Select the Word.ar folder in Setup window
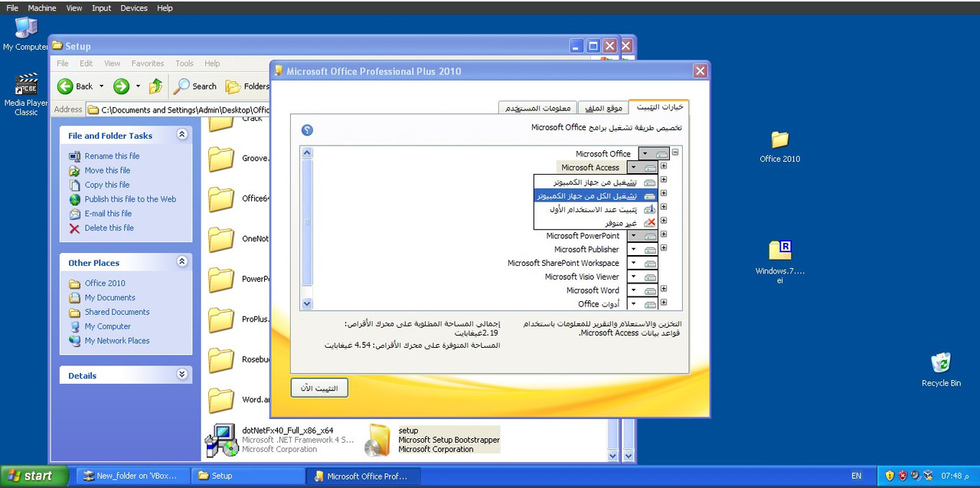The height and width of the screenshot is (488, 980). [x=239, y=400]
